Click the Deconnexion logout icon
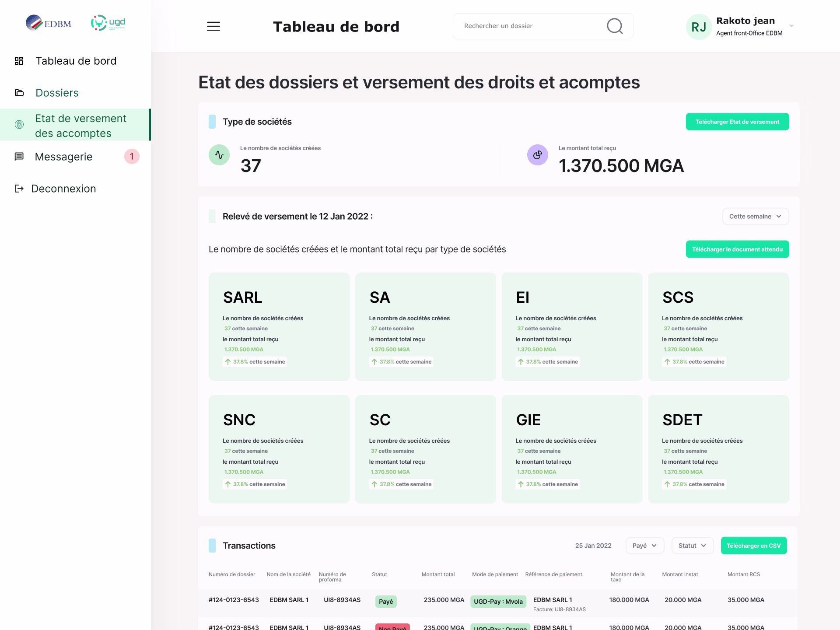The height and width of the screenshot is (630, 840). [19, 188]
